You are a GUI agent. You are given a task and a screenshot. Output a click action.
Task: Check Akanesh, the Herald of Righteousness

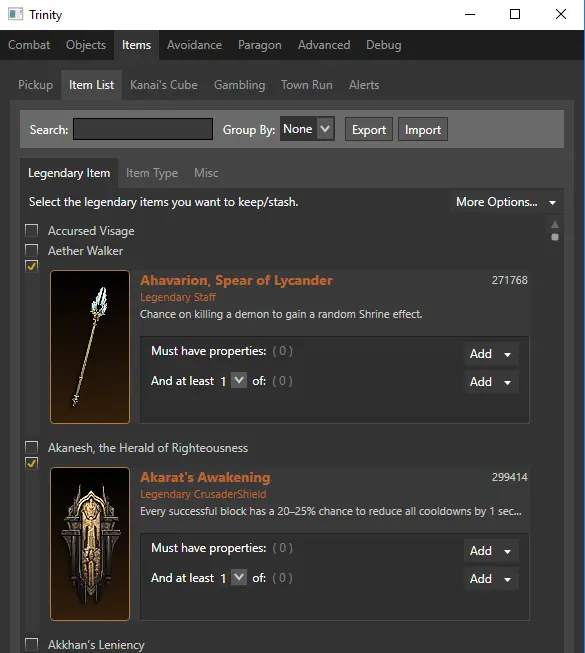pyautogui.click(x=32, y=447)
